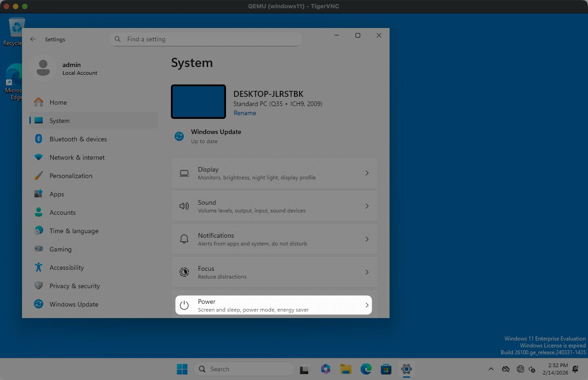Select Home in the sidebar

coord(58,102)
